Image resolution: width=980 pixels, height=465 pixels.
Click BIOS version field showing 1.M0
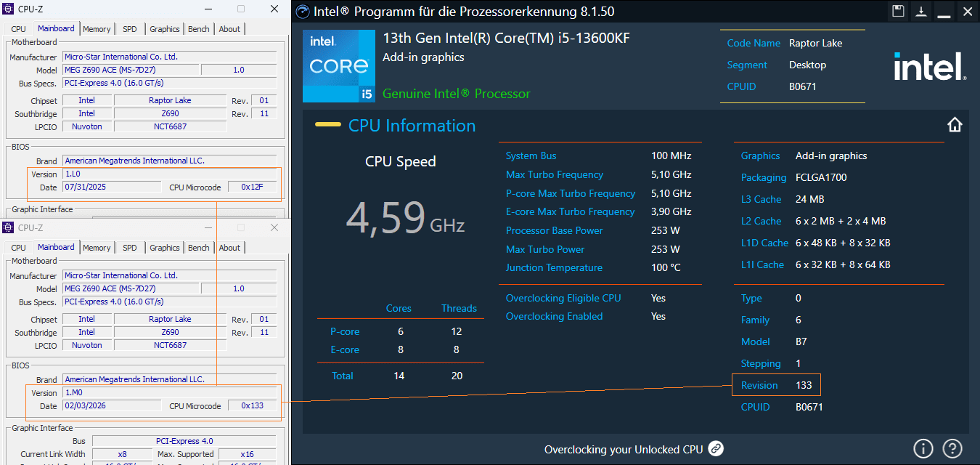[169, 393]
